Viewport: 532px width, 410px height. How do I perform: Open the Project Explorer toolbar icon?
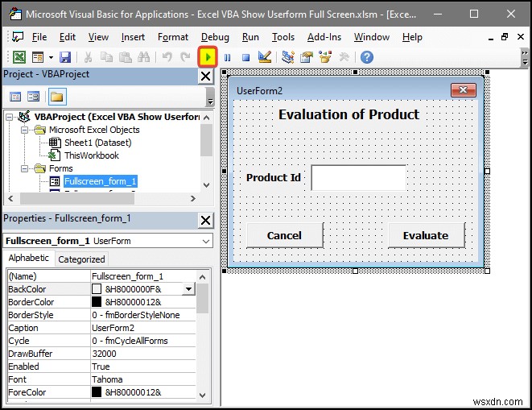tap(287, 57)
